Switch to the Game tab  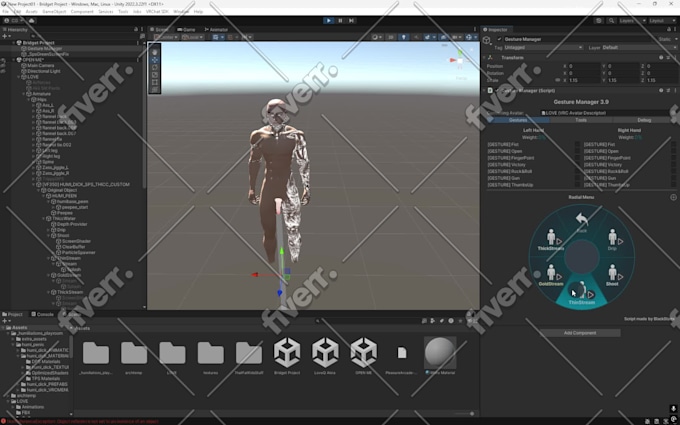[x=186, y=29]
